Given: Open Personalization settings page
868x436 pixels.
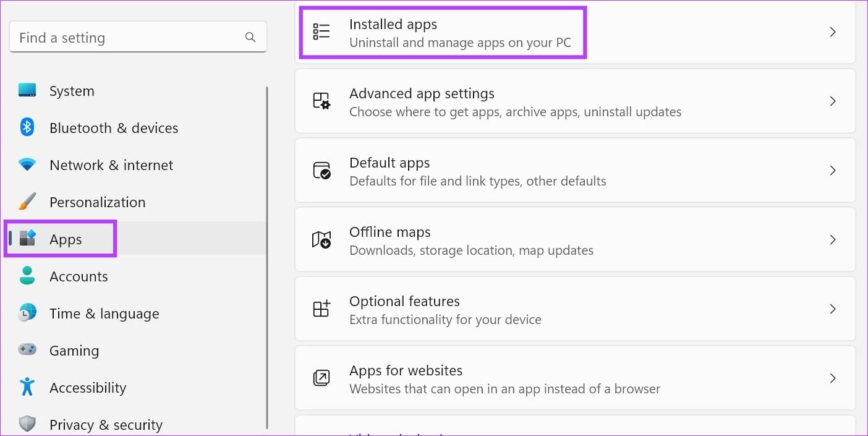Looking at the screenshot, I should pos(98,202).
